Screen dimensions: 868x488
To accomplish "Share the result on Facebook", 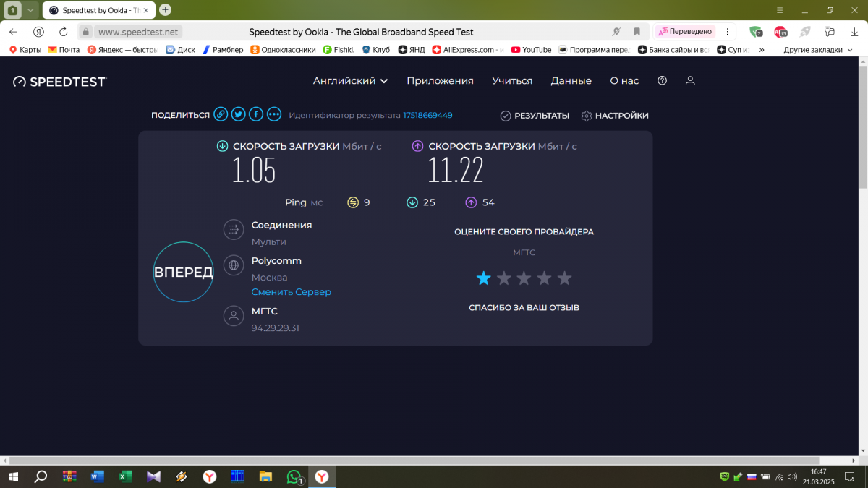I will (x=256, y=114).
